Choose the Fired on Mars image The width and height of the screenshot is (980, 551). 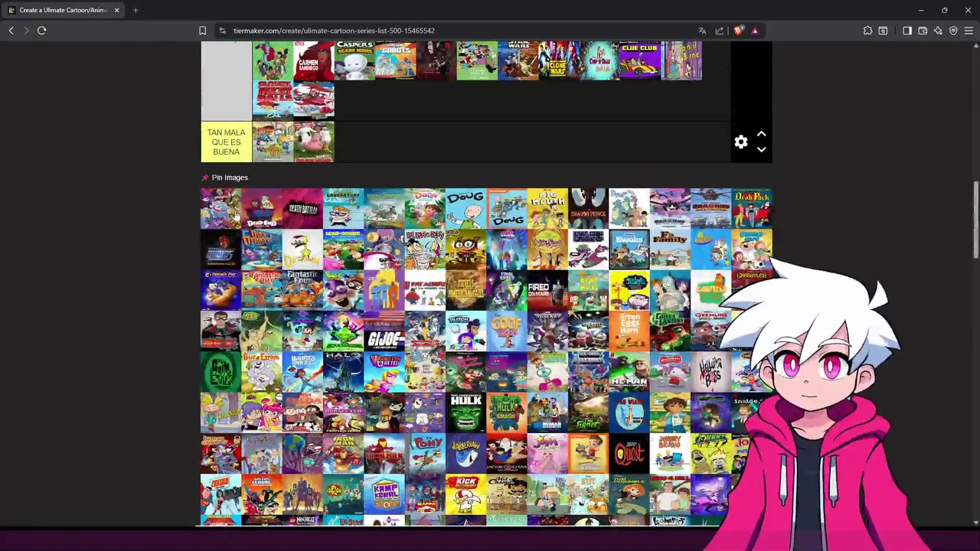(x=547, y=290)
